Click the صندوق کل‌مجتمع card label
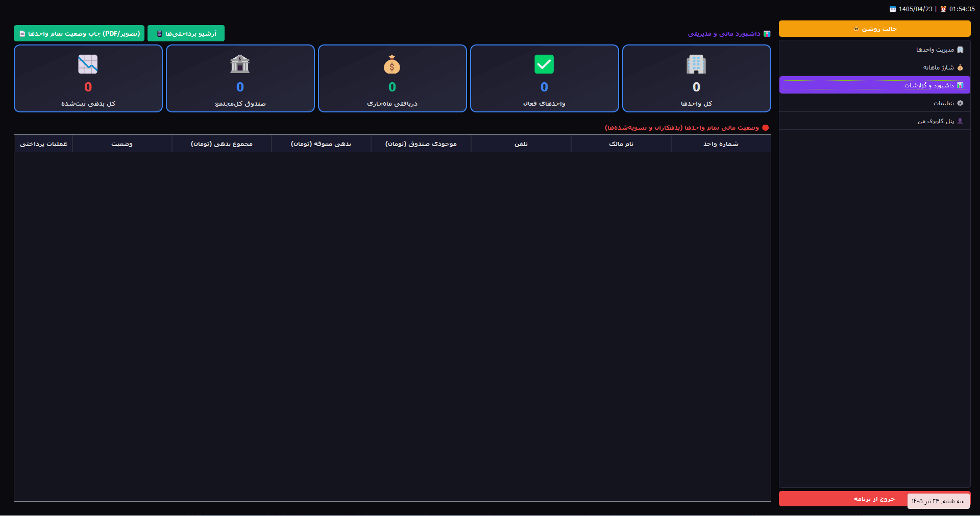The height and width of the screenshot is (516, 980). tap(240, 104)
